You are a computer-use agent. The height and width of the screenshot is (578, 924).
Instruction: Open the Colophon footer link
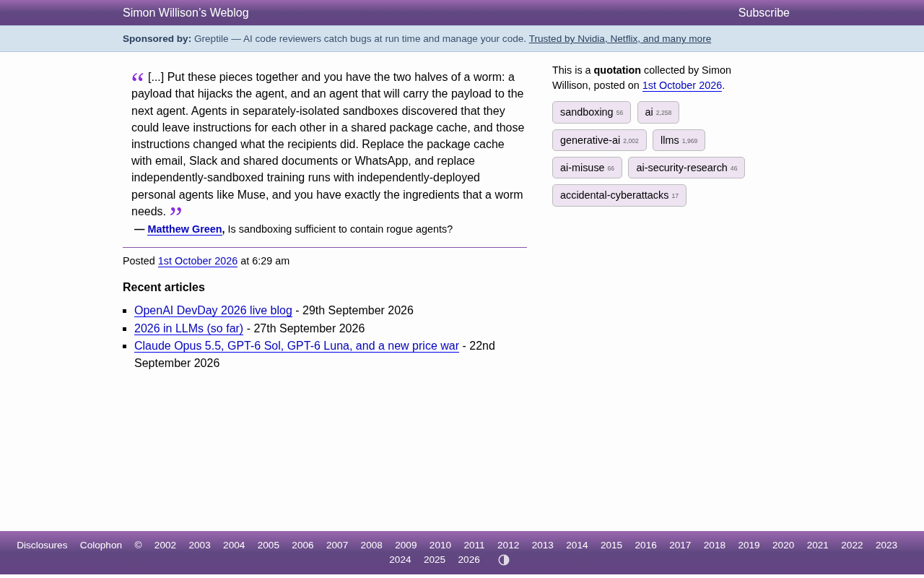101,545
